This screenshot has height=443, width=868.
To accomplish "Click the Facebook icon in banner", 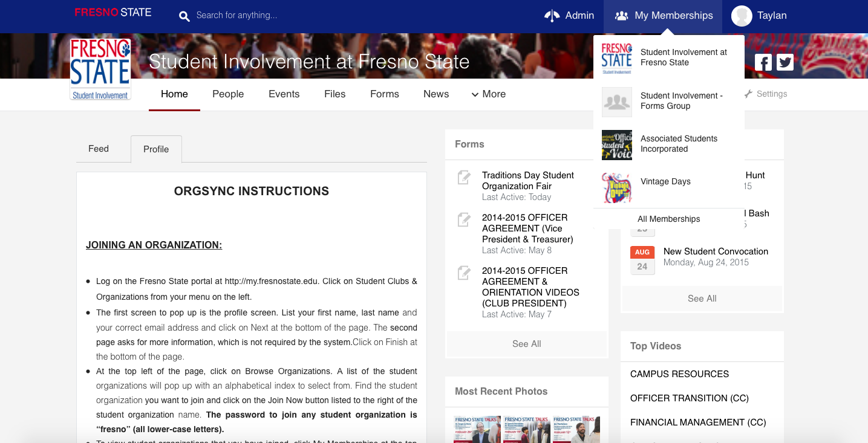I will click(763, 62).
